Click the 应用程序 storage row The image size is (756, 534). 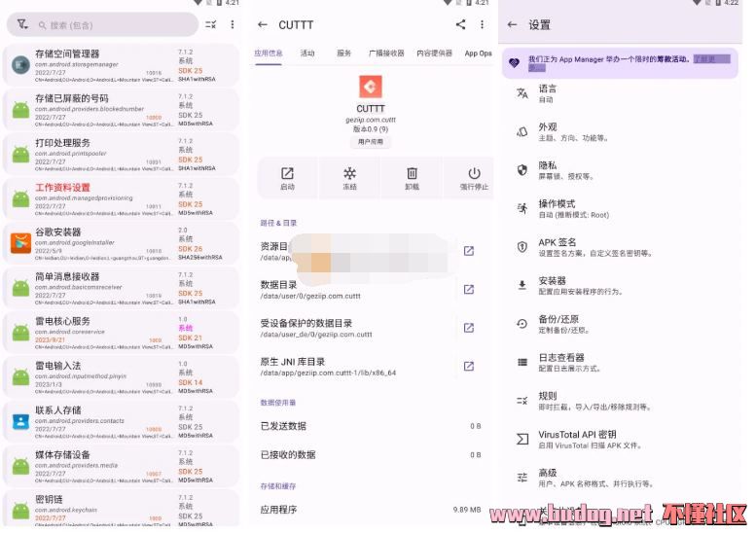[x=373, y=510]
